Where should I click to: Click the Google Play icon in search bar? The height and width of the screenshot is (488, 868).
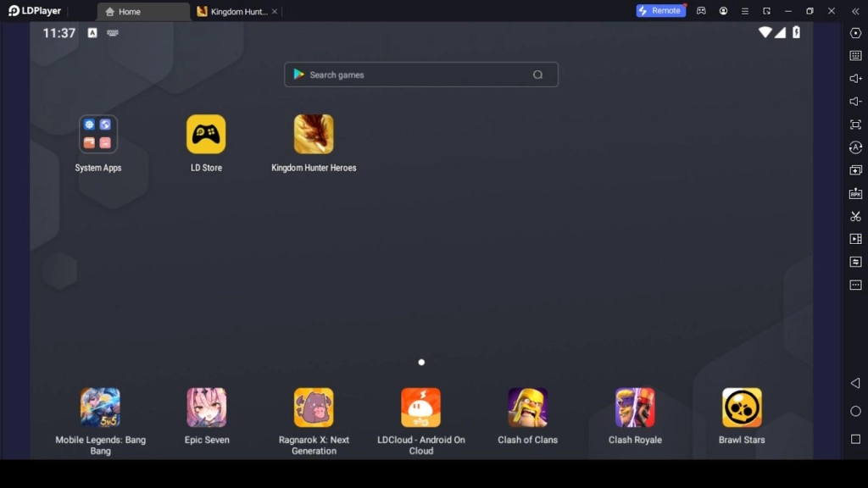[299, 75]
